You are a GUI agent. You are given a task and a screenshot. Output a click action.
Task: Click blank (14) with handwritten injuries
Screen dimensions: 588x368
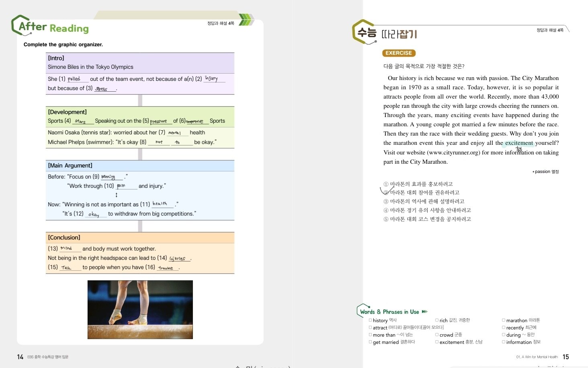click(x=179, y=258)
